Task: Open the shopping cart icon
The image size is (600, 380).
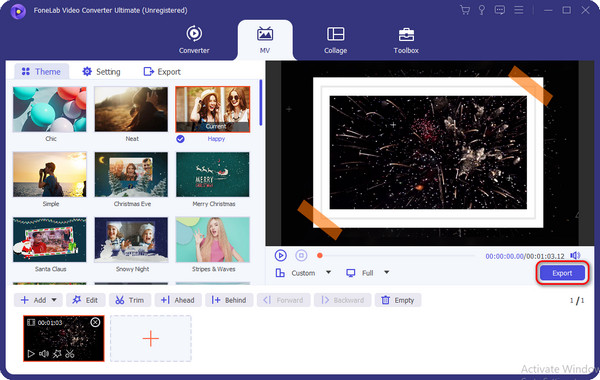Action: 465,10
